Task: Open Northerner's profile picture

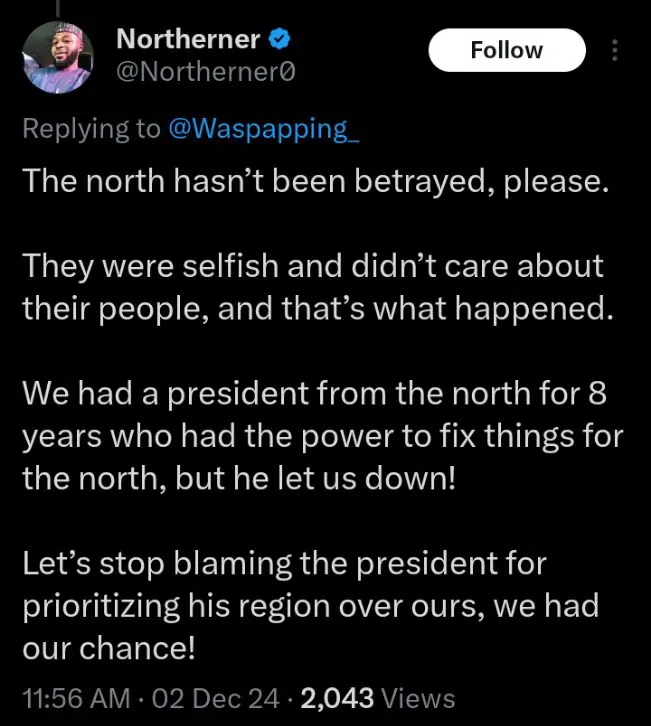Action: click(59, 59)
